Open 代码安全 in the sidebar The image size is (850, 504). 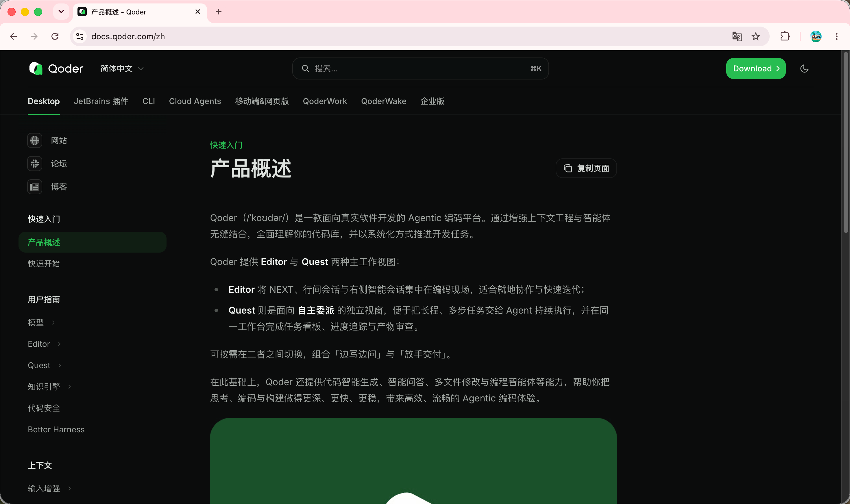coord(44,408)
